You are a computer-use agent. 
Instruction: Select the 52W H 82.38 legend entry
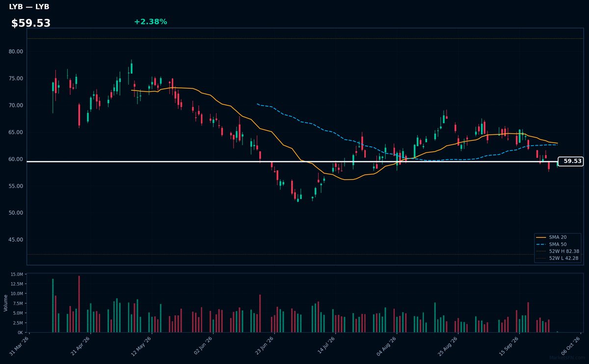558,251
